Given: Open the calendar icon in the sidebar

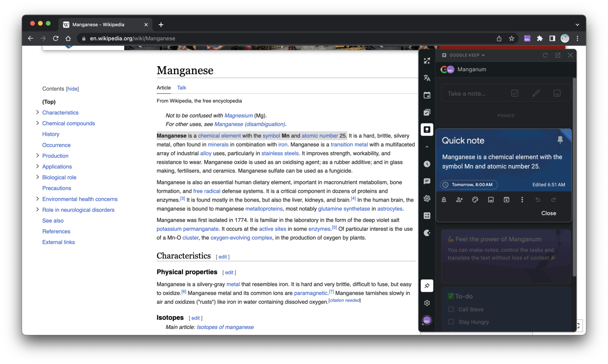Looking at the screenshot, I should pyautogui.click(x=427, y=95).
